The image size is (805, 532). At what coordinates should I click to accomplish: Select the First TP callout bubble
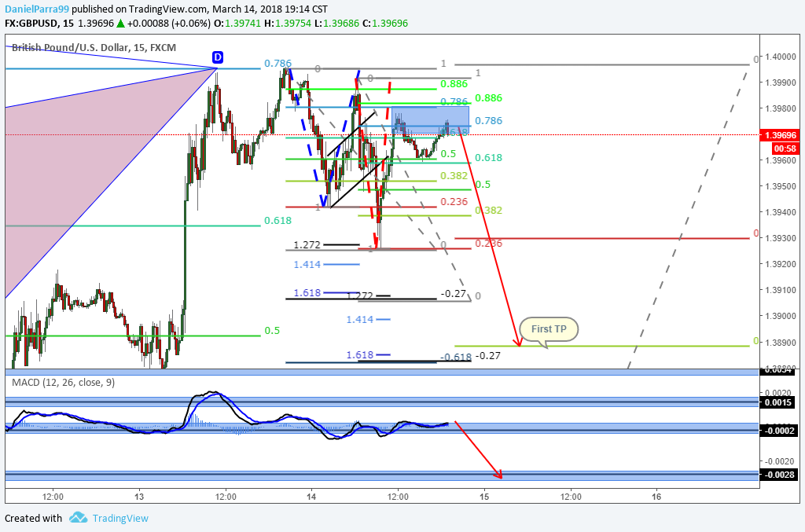click(x=549, y=329)
